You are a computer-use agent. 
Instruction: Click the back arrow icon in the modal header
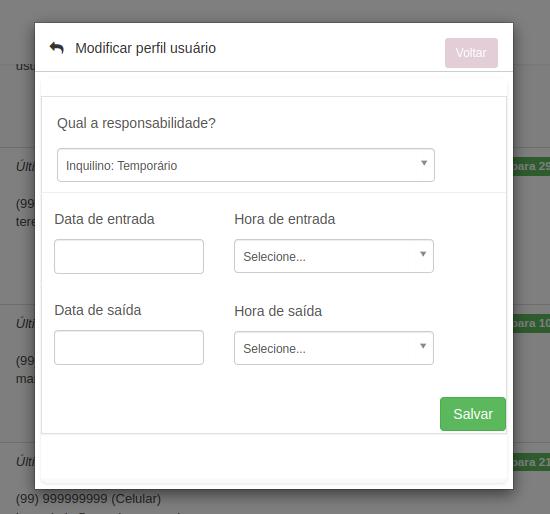56,48
